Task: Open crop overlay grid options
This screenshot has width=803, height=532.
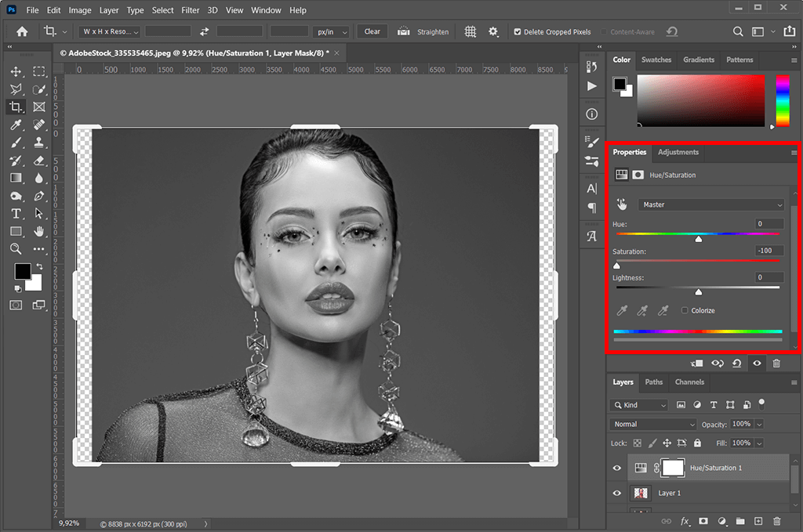Action: pos(471,31)
